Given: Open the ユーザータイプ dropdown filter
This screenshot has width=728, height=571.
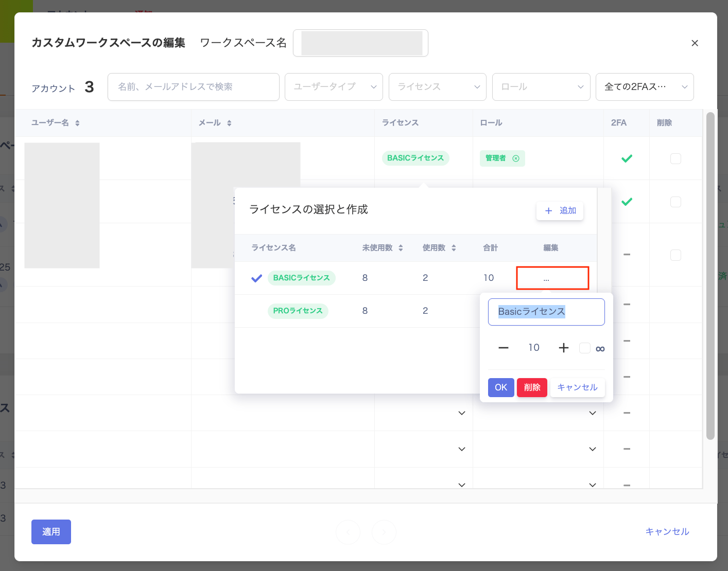Looking at the screenshot, I should [334, 87].
